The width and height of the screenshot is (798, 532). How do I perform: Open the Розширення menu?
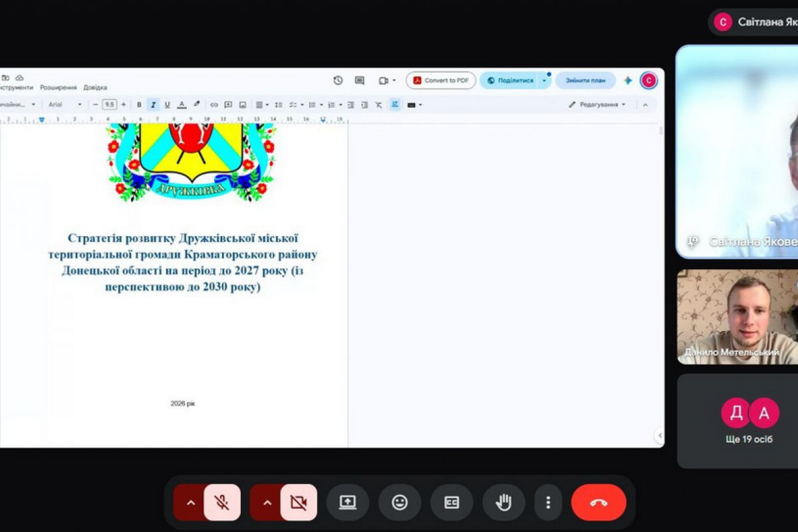(58, 88)
